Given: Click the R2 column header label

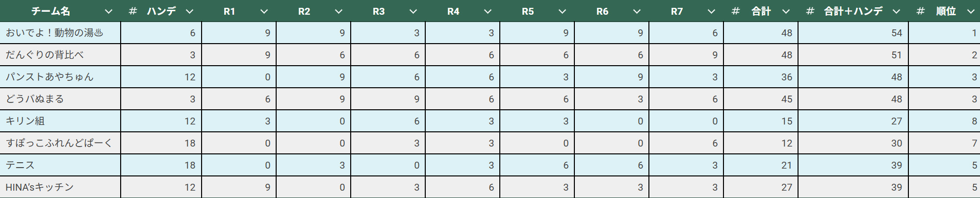Looking at the screenshot, I should [304, 11].
